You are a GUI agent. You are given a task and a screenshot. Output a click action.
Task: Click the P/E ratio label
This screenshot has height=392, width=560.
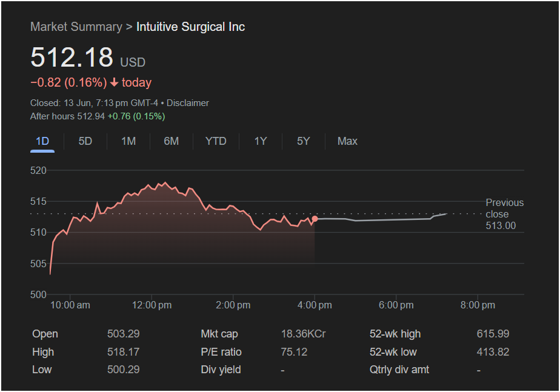[x=221, y=352]
